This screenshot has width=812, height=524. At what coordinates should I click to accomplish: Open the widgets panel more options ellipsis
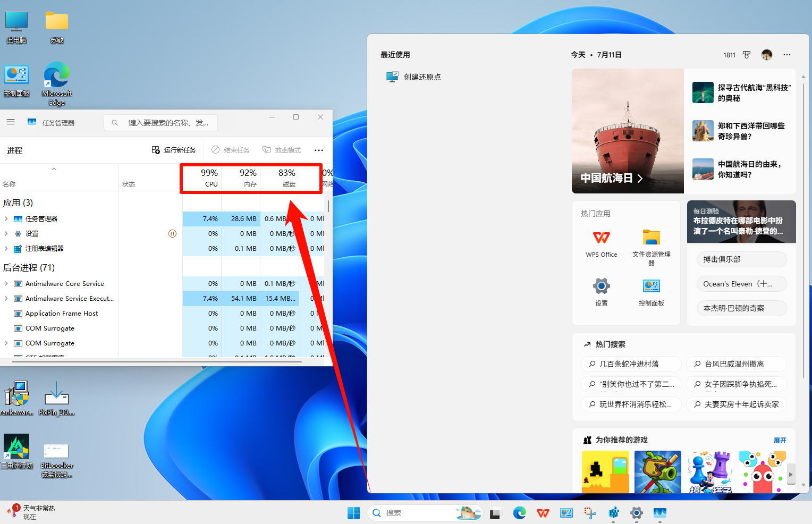787,55
